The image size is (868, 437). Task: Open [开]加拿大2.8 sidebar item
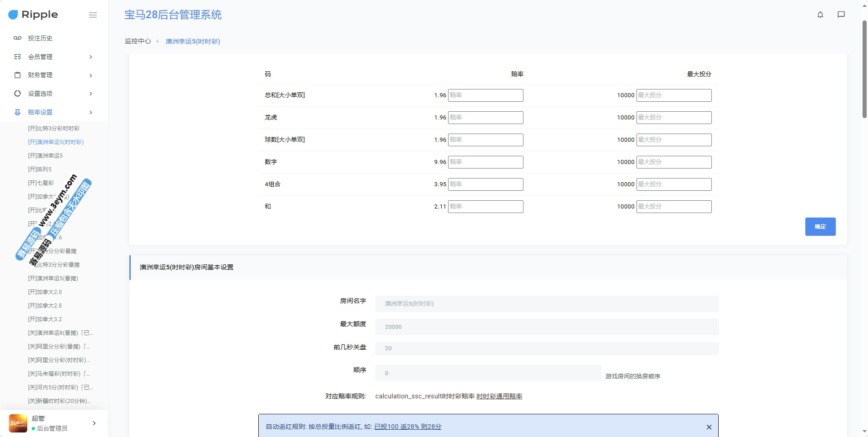coord(45,306)
